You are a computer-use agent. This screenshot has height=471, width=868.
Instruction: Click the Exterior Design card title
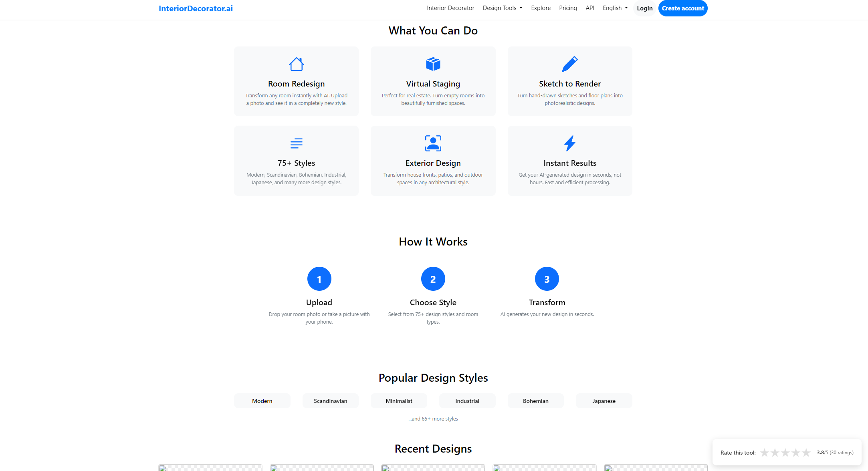click(433, 163)
